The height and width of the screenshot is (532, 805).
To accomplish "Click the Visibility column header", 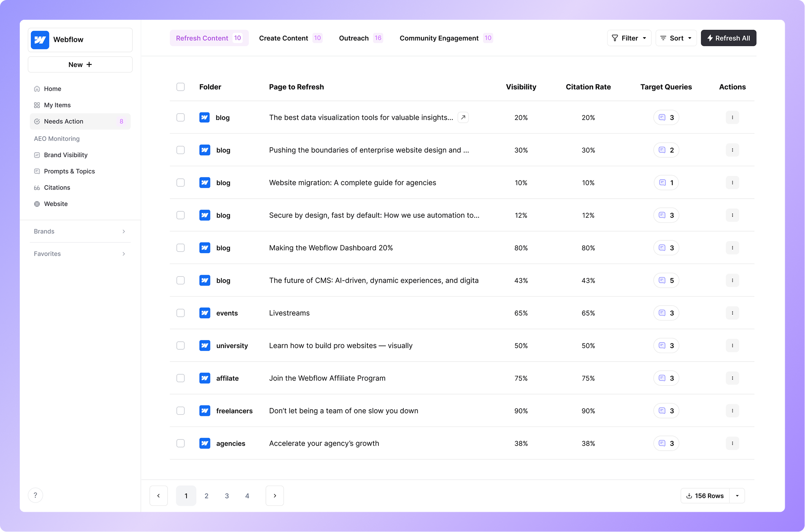I will (521, 87).
